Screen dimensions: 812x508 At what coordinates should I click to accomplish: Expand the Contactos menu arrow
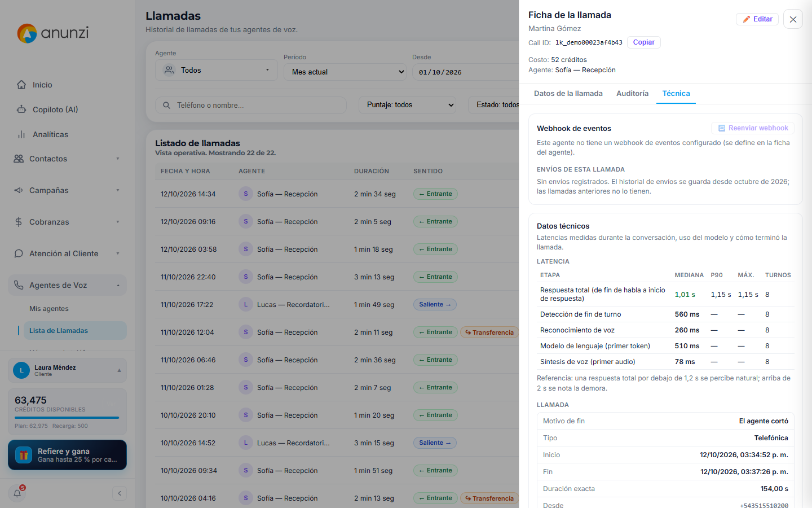118,159
